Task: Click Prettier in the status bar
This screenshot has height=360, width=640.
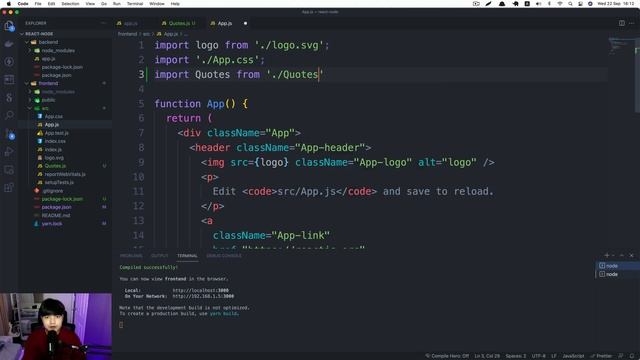Action: click(x=601, y=356)
